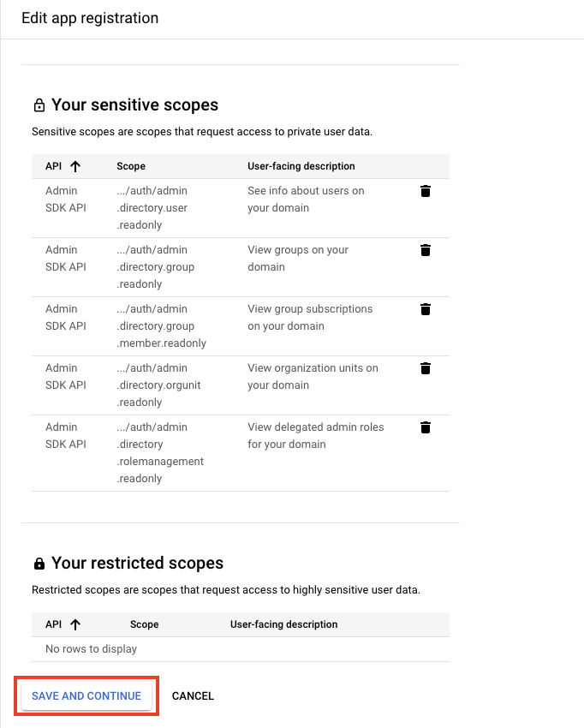Delete the group.member.readonly scope entry
584x728 pixels.
point(426,309)
